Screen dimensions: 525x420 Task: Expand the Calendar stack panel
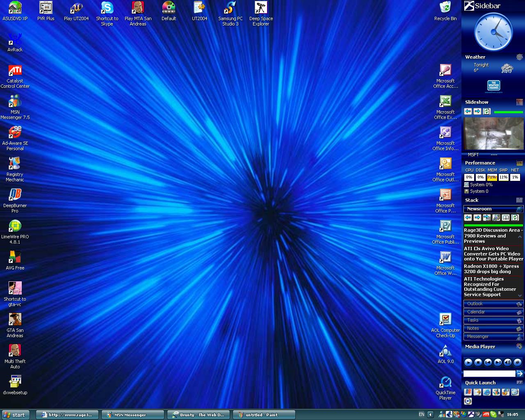[x=493, y=312]
